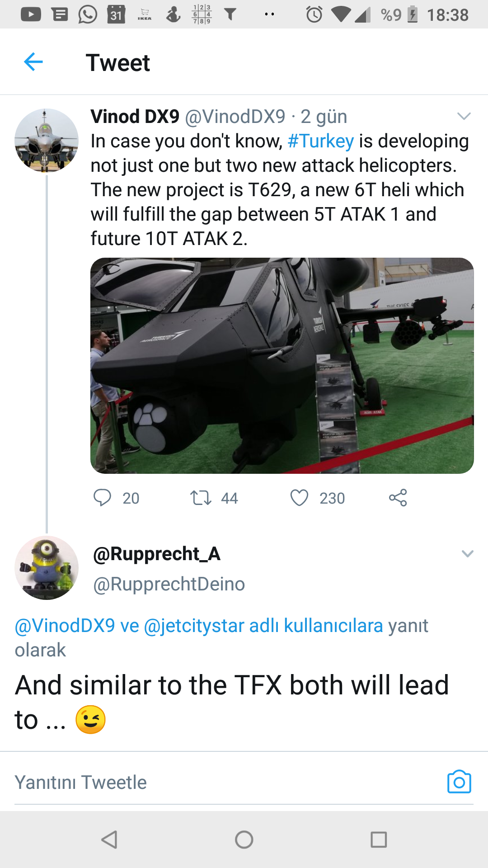Tap the Vinod DX9 display name
Screen dimensions: 488x868
135,117
